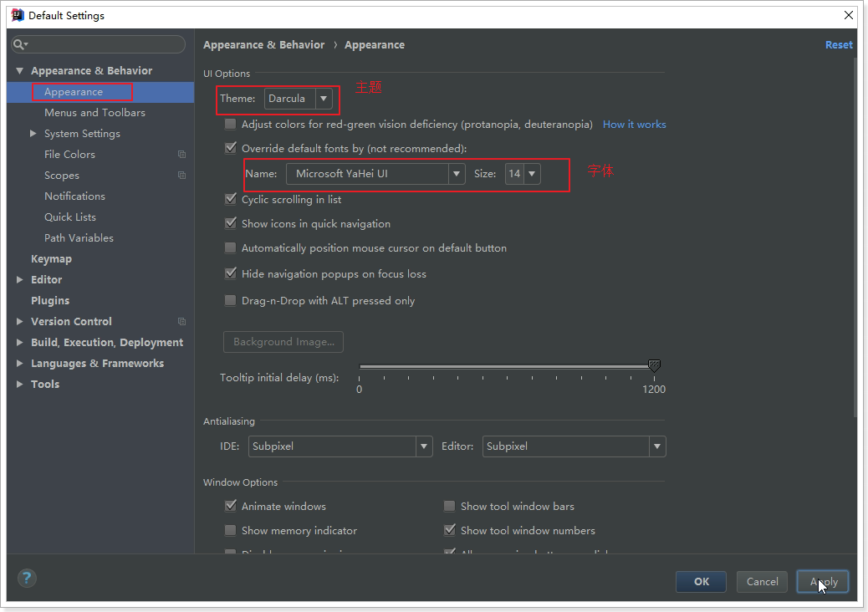
Task: Toggle Drag-n-Drop with ALT pressed only
Action: (x=230, y=301)
